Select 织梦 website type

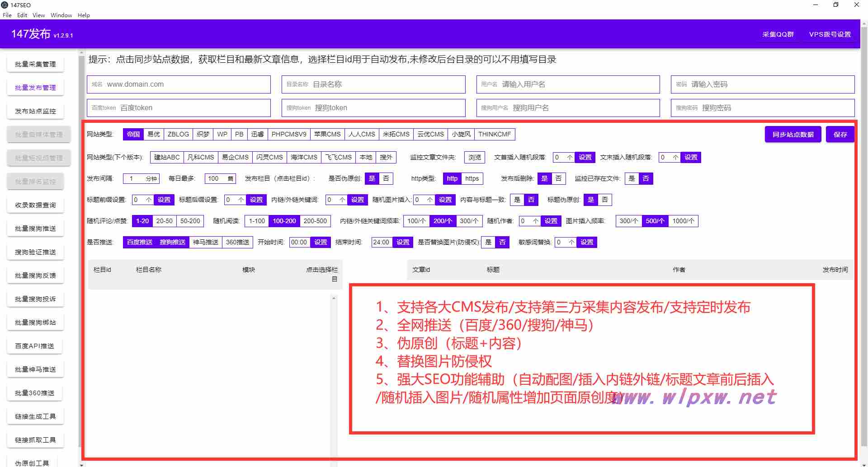[203, 134]
